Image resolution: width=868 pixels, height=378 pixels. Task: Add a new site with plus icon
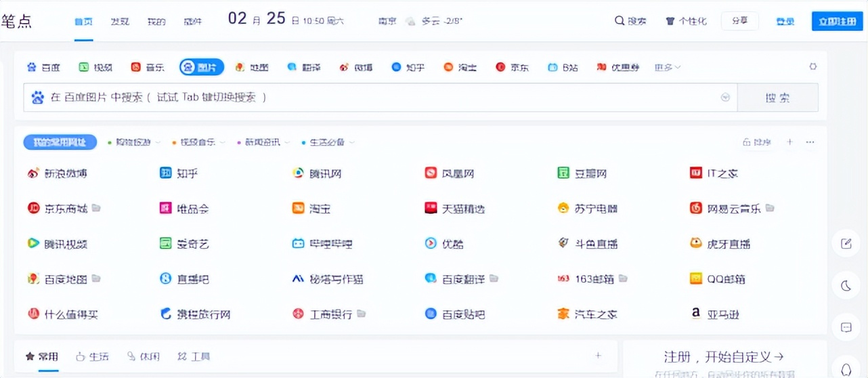(789, 142)
